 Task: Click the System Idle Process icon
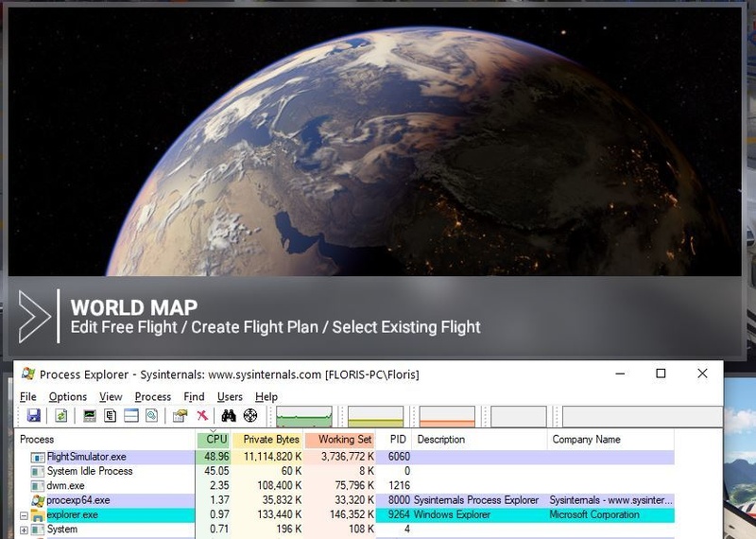coord(38,472)
